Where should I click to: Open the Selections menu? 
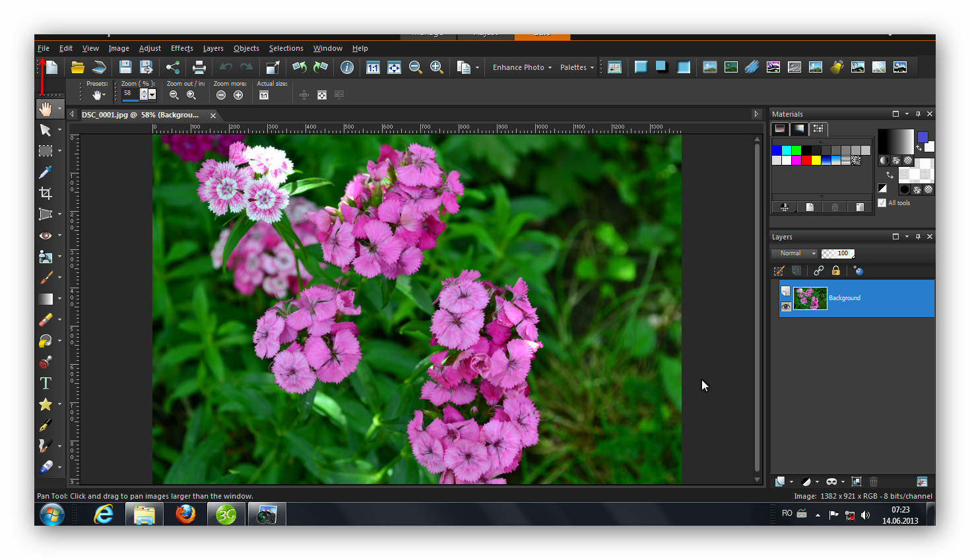pos(286,48)
